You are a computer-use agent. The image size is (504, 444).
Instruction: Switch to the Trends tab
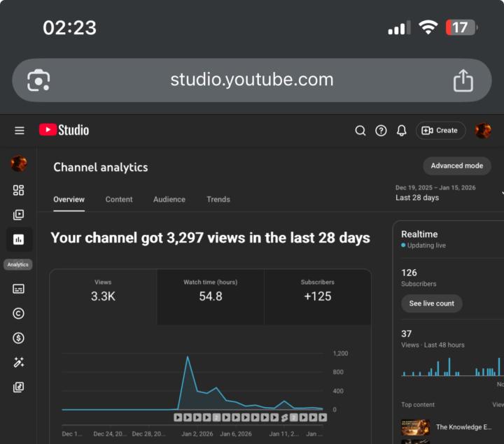(x=218, y=199)
